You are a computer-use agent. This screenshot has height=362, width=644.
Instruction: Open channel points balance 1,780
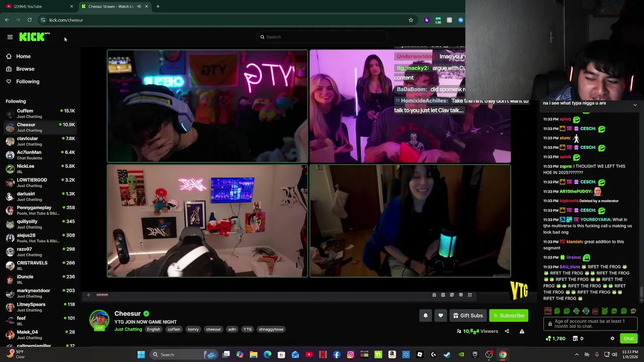[x=555, y=338]
